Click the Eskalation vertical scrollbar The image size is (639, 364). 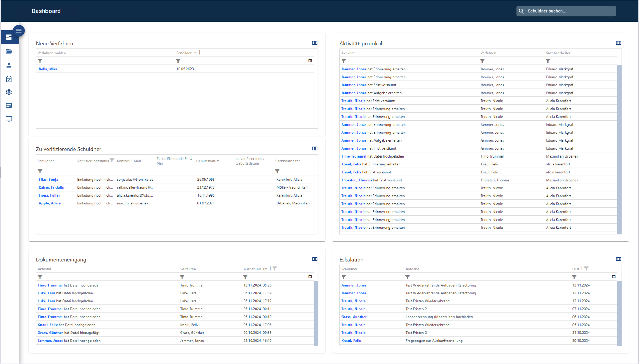pyautogui.click(x=619, y=313)
